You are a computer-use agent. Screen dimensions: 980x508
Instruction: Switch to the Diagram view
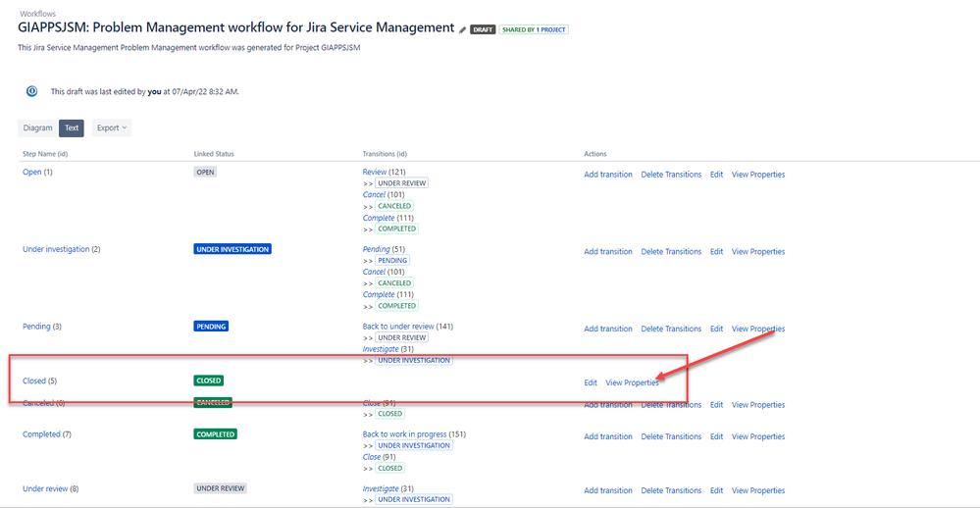37,128
